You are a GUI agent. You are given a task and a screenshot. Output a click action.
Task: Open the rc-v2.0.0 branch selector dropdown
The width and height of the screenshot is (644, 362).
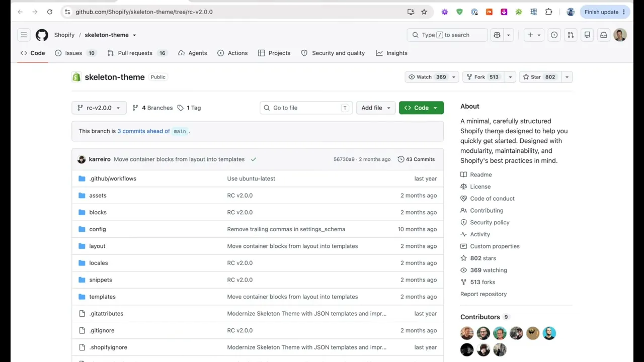pos(99,108)
